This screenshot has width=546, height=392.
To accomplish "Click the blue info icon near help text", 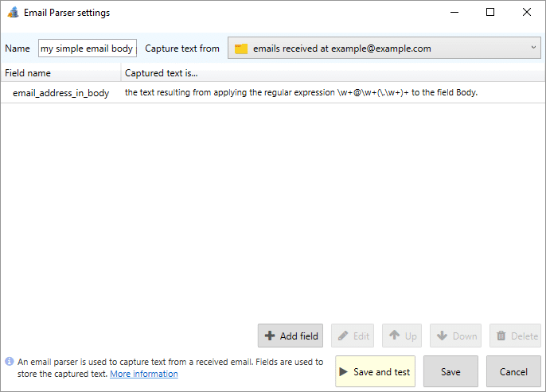I will coord(10,362).
